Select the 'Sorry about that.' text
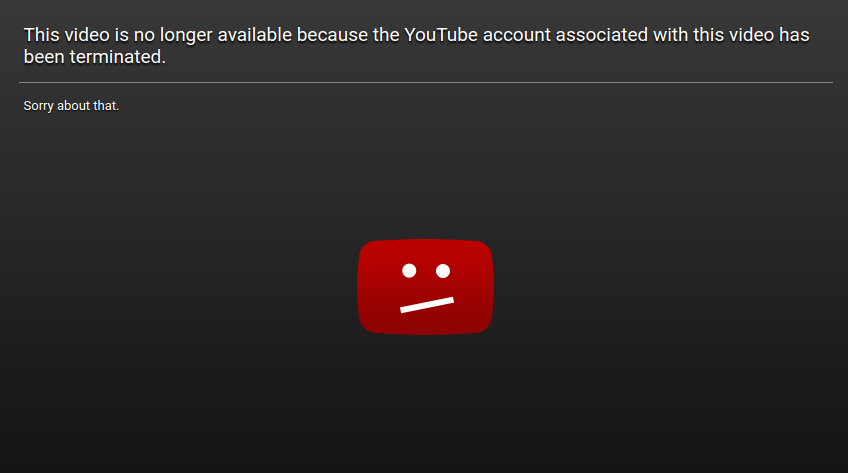848x473 pixels. pos(71,105)
